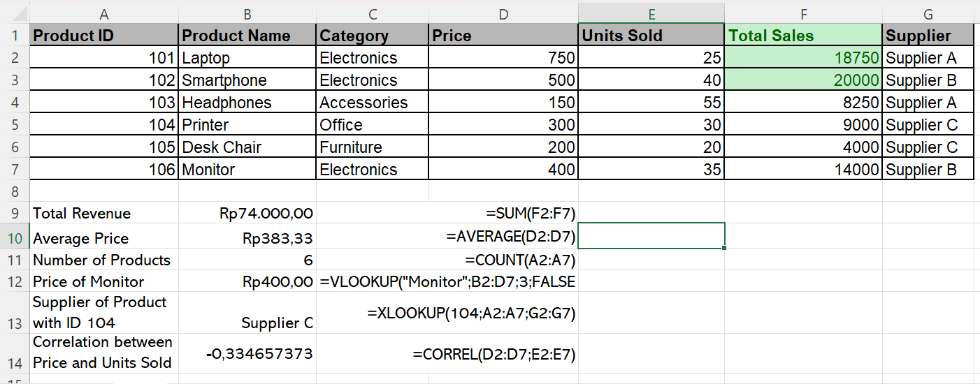Click the Desk Chair cell
Image resolution: width=980 pixels, height=384 pixels.
point(247,147)
